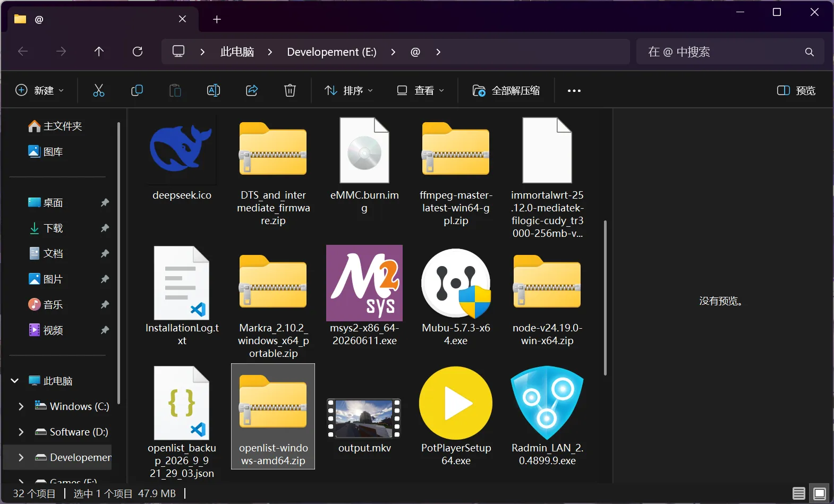Refresh the current folder view
Image resolution: width=834 pixels, height=504 pixels.
[138, 52]
